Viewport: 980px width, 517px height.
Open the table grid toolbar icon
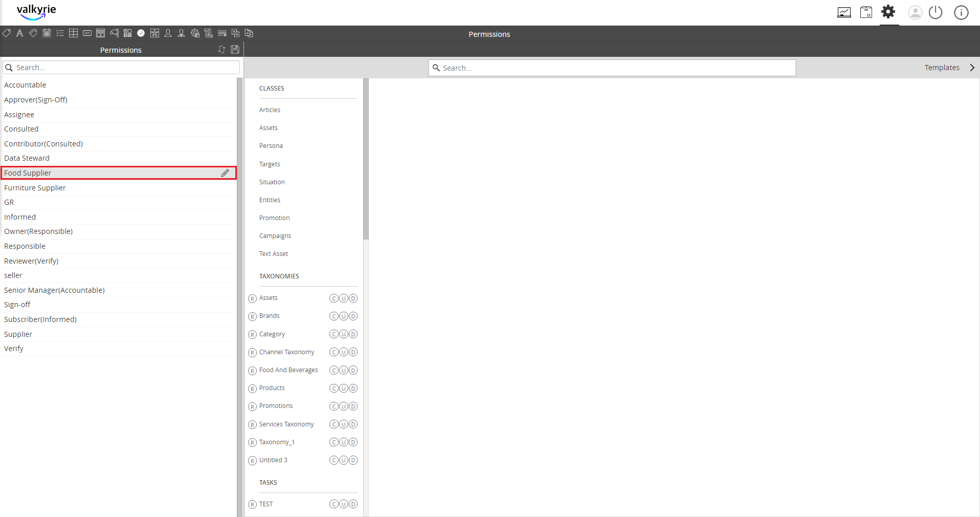(x=74, y=33)
